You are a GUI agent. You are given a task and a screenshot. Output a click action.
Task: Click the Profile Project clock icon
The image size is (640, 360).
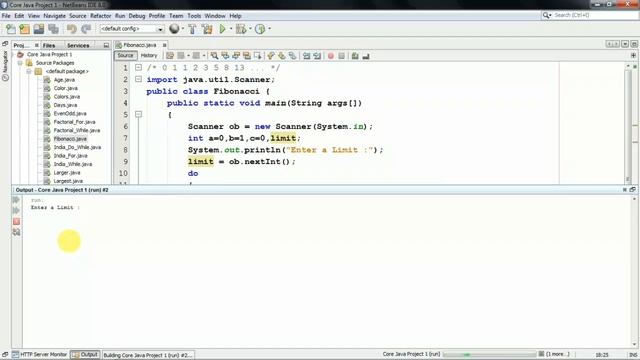coord(260,29)
